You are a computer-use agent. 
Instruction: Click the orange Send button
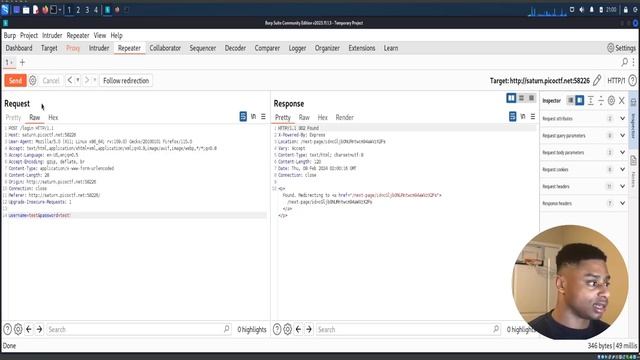[16, 80]
